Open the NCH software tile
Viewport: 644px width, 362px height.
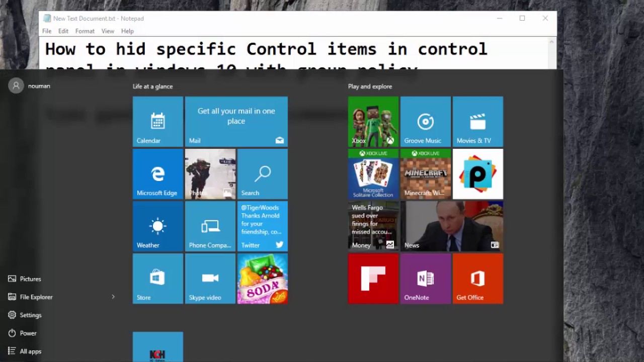click(x=158, y=347)
